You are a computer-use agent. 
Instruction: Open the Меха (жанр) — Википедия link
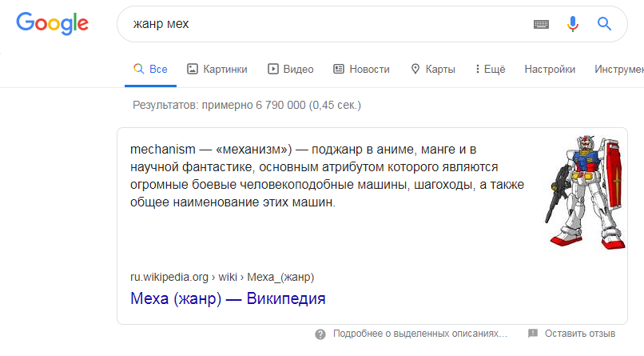(x=228, y=299)
